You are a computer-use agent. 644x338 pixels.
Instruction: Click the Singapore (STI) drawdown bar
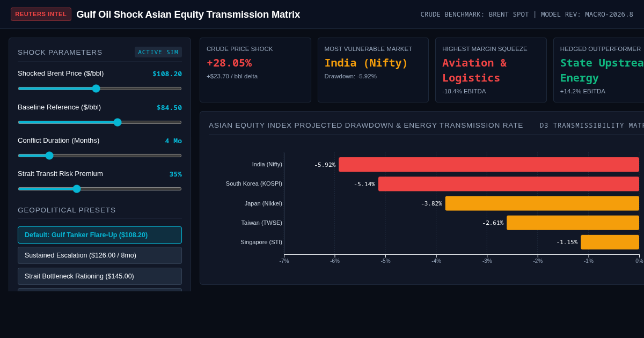[610, 242]
